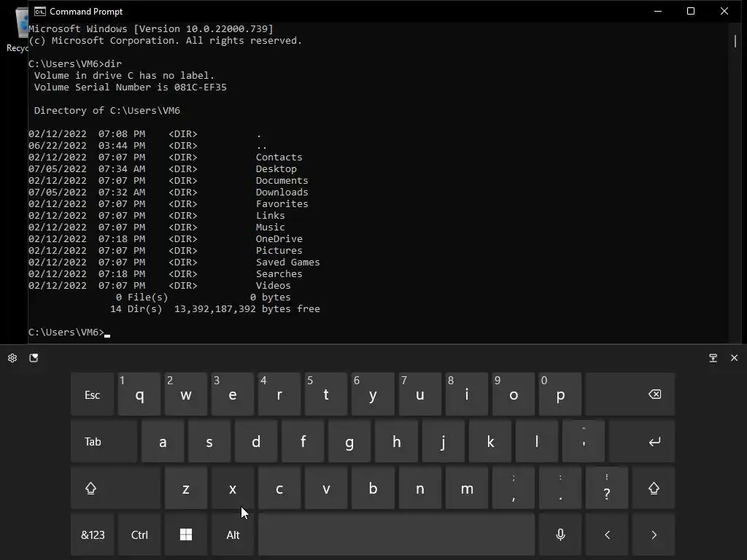Click the 'Desktop' directory entry text

coord(276,169)
